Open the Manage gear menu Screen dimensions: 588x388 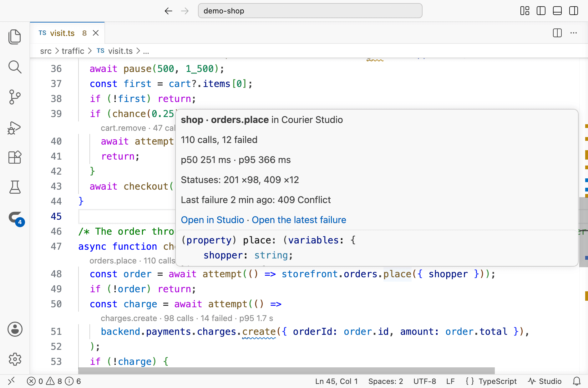click(x=15, y=359)
